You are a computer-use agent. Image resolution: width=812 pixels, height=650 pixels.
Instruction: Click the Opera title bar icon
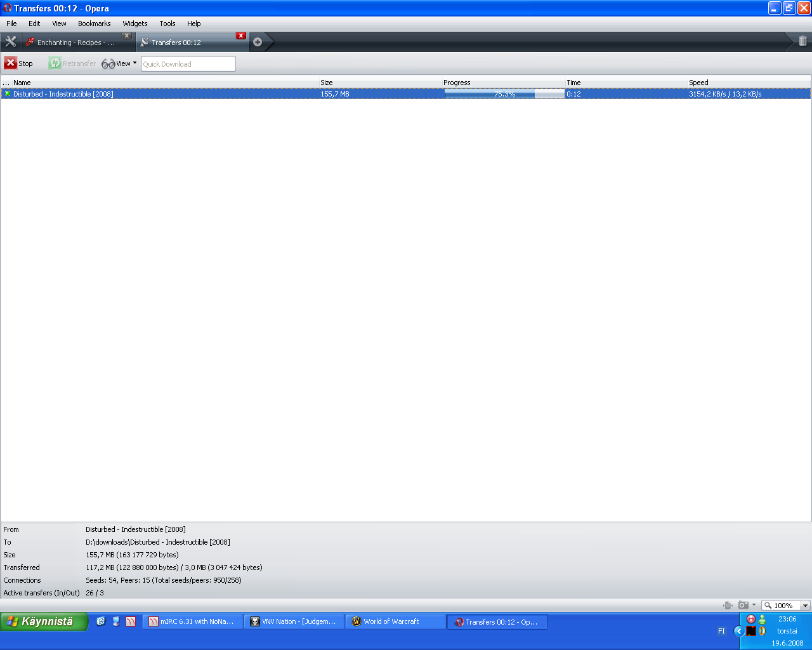pyautogui.click(x=7, y=8)
